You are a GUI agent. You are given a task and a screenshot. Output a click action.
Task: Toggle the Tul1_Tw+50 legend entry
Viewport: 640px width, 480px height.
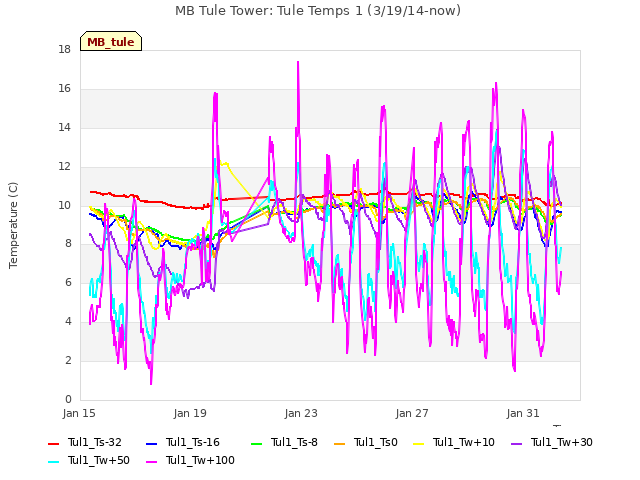point(89,460)
